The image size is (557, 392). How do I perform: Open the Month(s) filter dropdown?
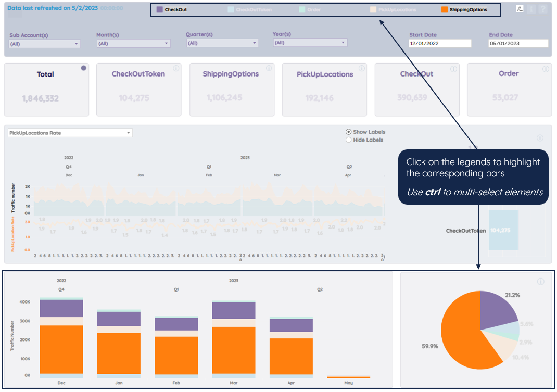coord(133,43)
